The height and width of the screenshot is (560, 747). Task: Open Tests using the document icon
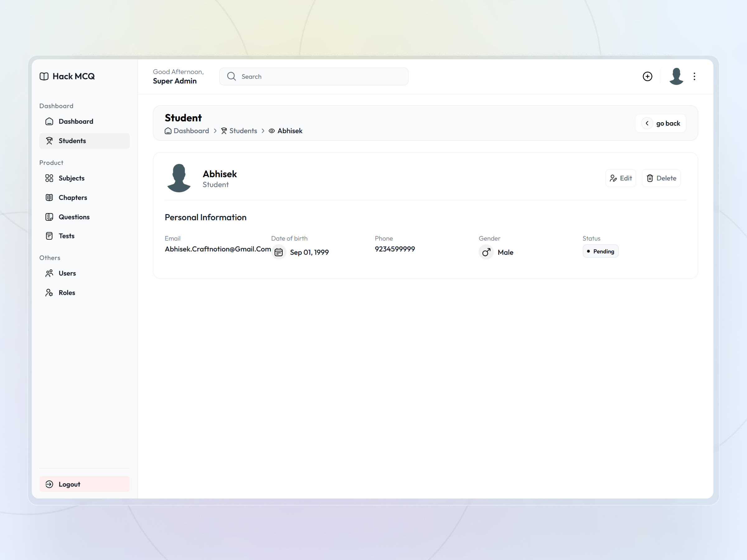tap(49, 236)
